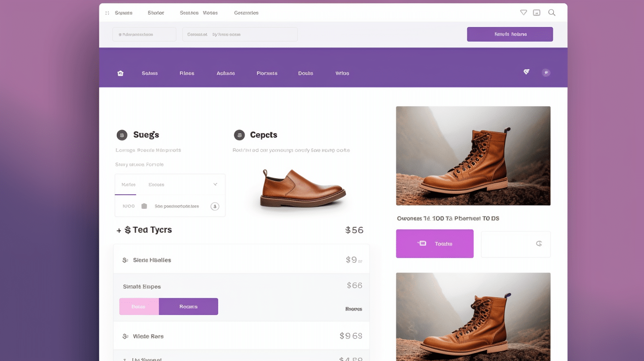Screen dimensions: 644x361
Task: Open Acliaaie in the purple navigation bar
Action: point(226,73)
